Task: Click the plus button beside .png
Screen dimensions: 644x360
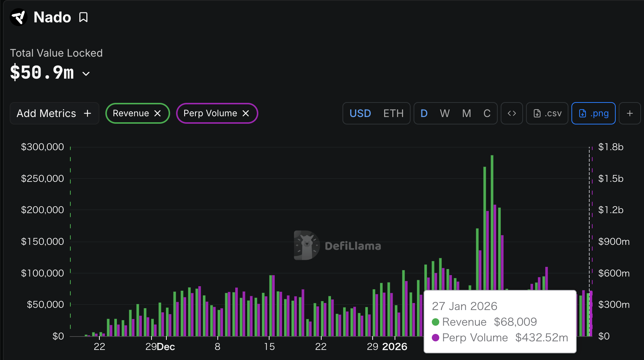Action: tap(629, 113)
